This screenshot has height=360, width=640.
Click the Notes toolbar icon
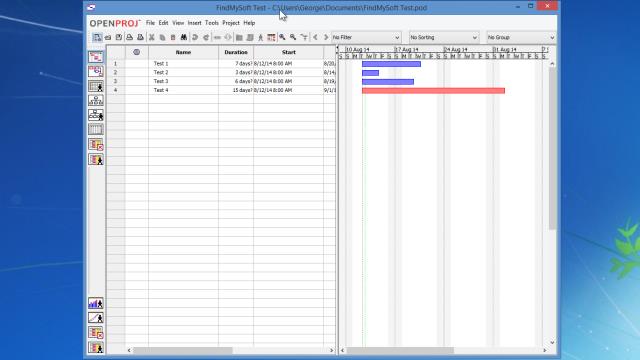(250, 38)
